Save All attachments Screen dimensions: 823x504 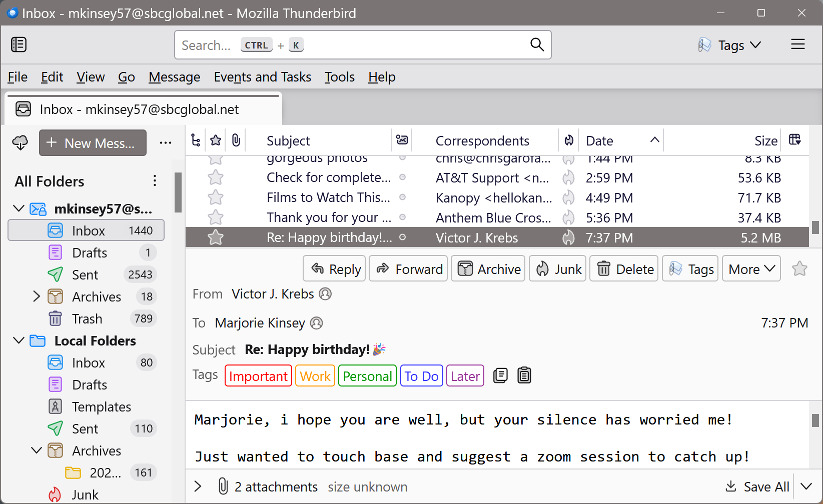(x=757, y=486)
